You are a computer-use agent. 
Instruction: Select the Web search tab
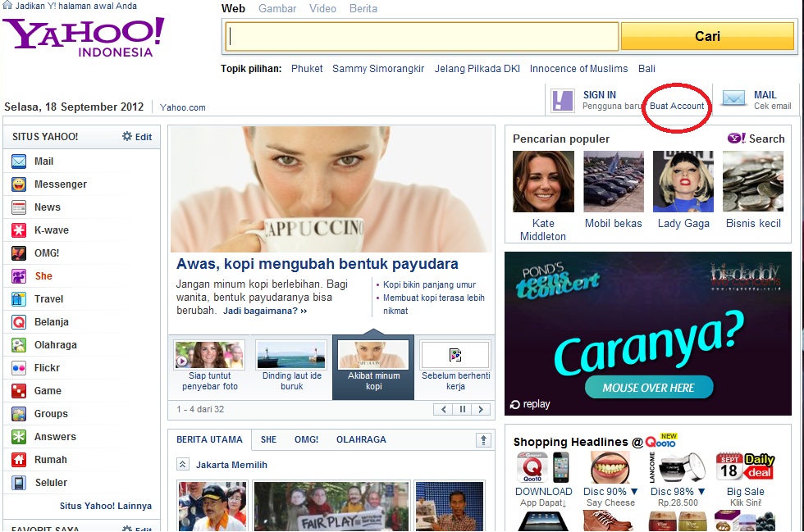(233, 9)
